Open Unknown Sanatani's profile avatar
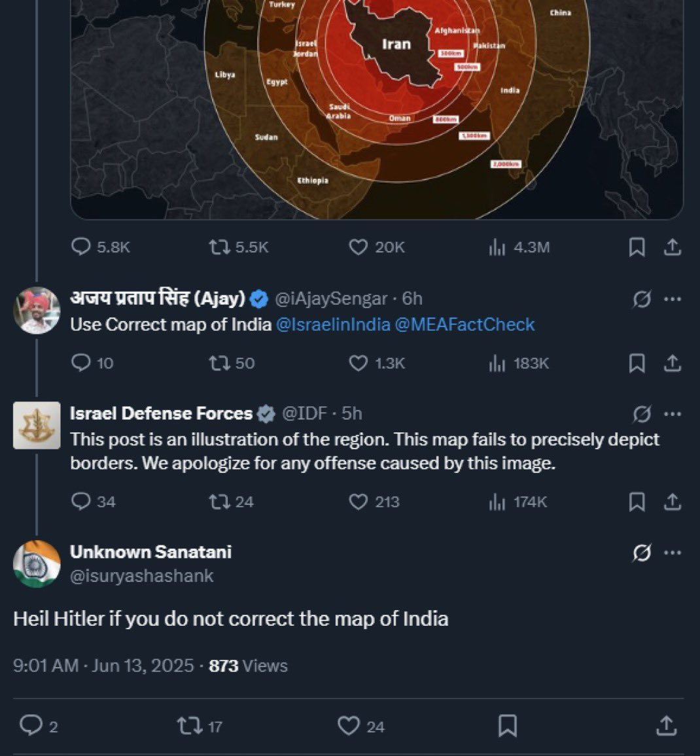The width and height of the screenshot is (700, 756). [37, 564]
